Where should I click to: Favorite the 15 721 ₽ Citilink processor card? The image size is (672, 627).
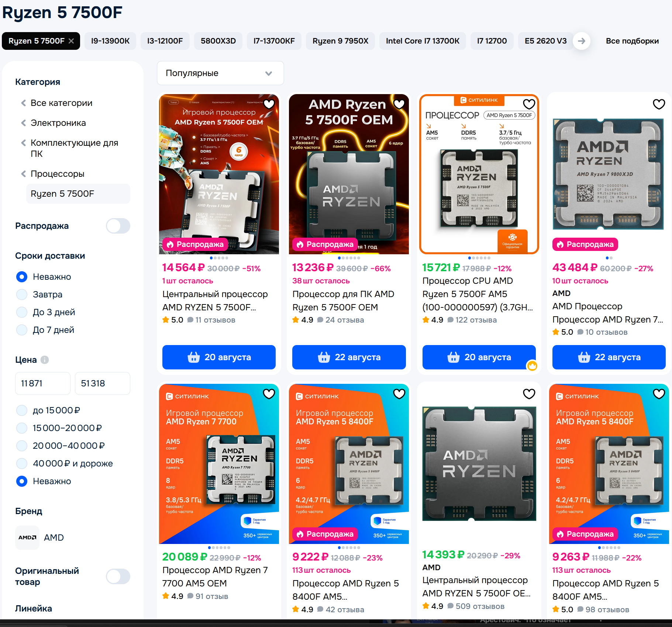click(x=529, y=104)
